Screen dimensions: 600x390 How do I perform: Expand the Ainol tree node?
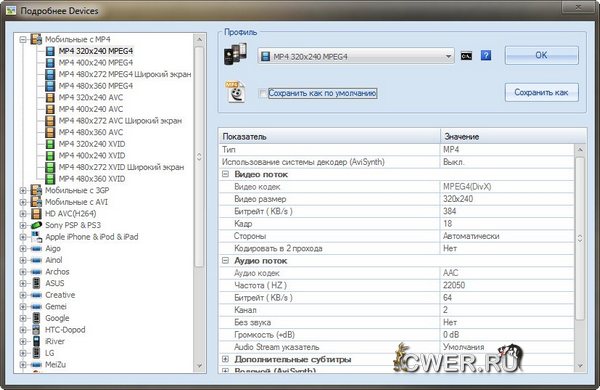(23, 260)
